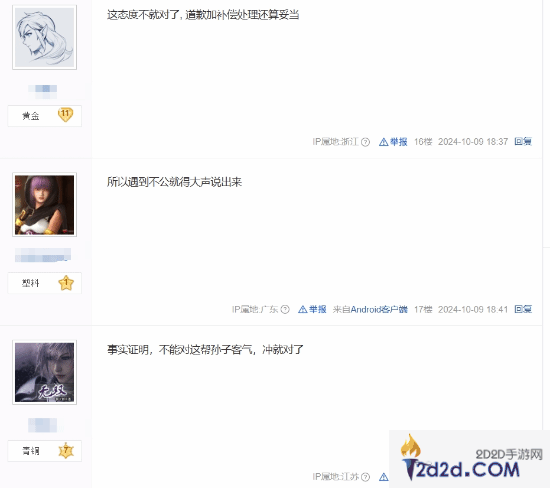Click the help icon beside IP属地:广东
The width and height of the screenshot is (550, 488).
click(285, 309)
